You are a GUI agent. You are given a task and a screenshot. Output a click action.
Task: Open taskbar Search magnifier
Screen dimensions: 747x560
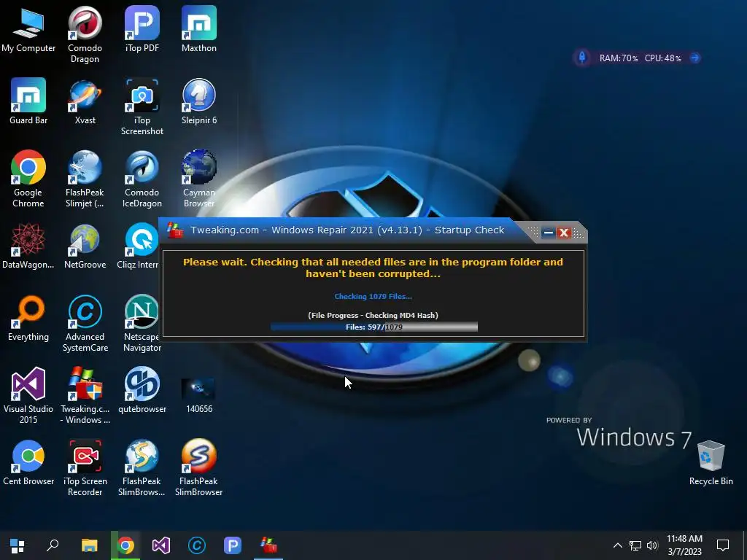click(53, 545)
